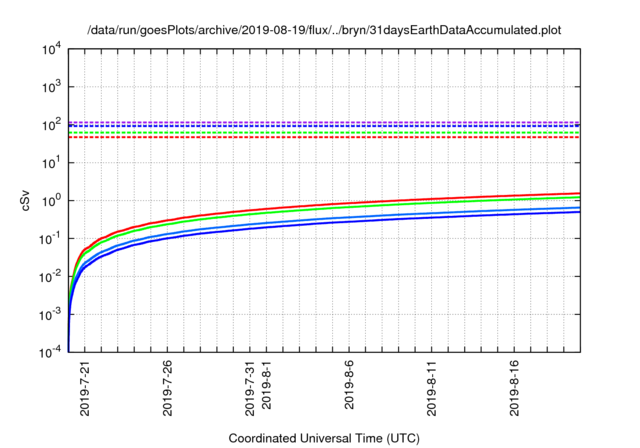
Task: Click the 10^1 y-axis tick label
Action: click(x=51, y=163)
